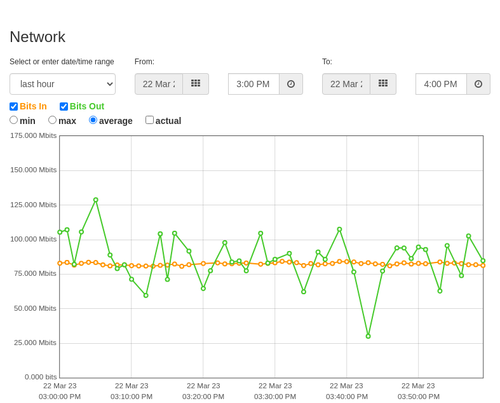Click the 03:20:00 PM time axis label
The height and width of the screenshot is (403, 500).
(x=203, y=397)
